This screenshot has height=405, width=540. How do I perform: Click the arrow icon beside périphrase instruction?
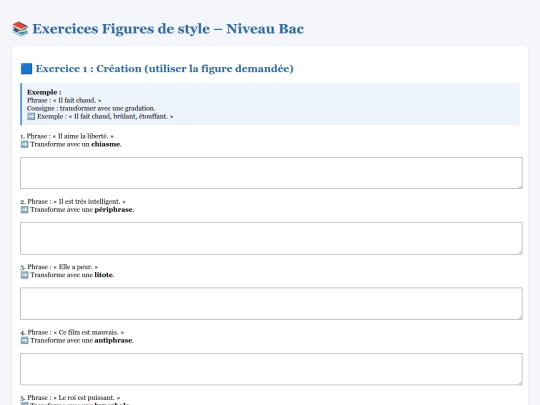24,209
